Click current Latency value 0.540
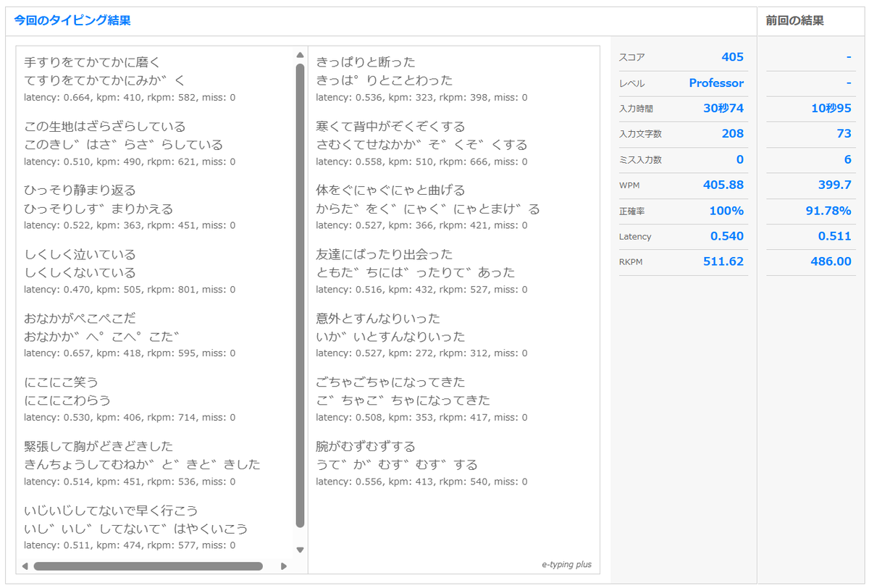The height and width of the screenshot is (588, 869). point(727,236)
